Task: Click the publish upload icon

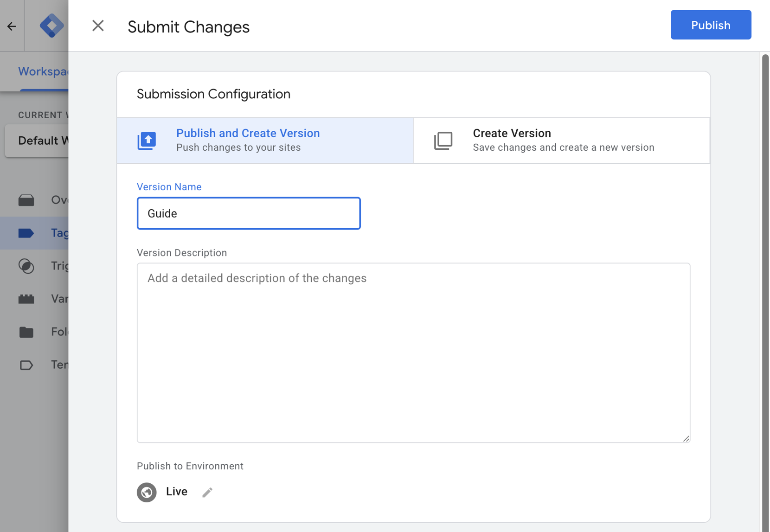Action: tap(147, 141)
